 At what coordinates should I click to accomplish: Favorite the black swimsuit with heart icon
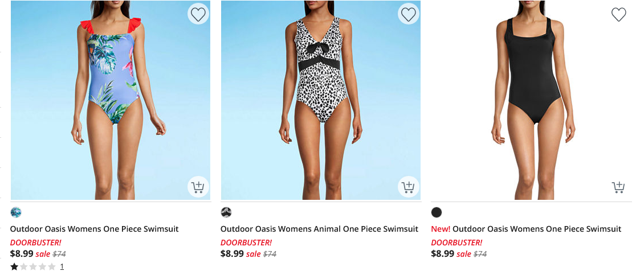coord(618,14)
